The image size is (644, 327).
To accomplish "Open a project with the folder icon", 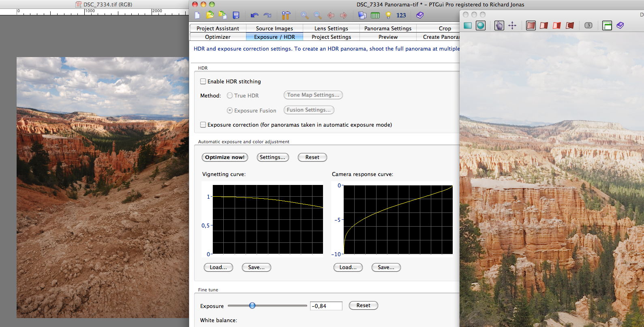I will [210, 15].
